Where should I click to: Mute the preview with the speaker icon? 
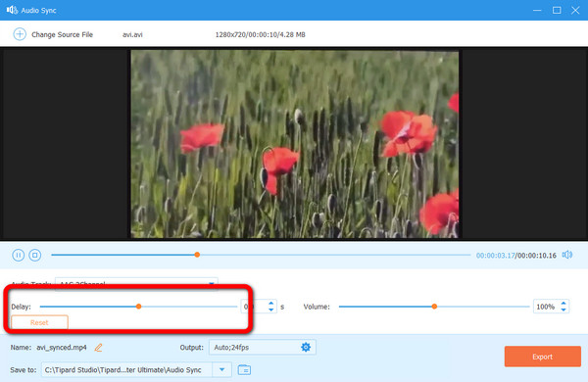[567, 255]
